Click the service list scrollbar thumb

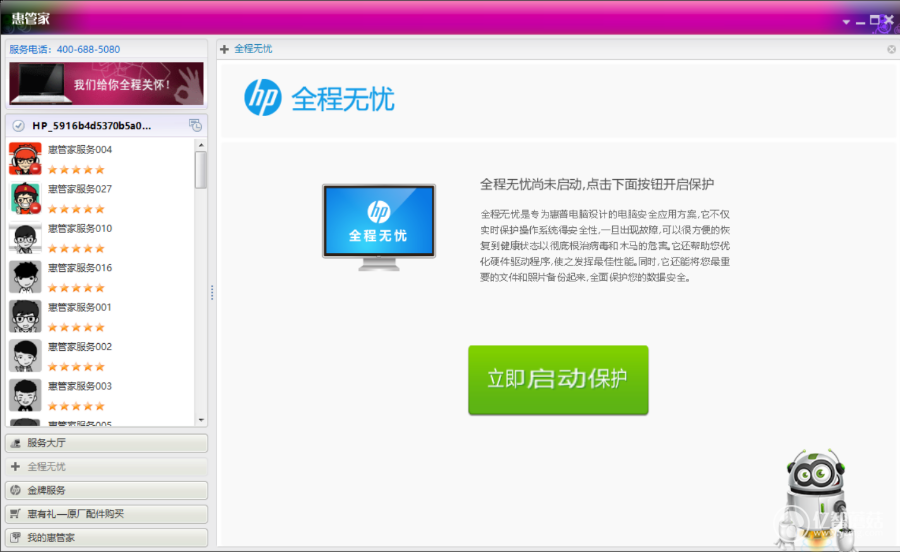201,170
